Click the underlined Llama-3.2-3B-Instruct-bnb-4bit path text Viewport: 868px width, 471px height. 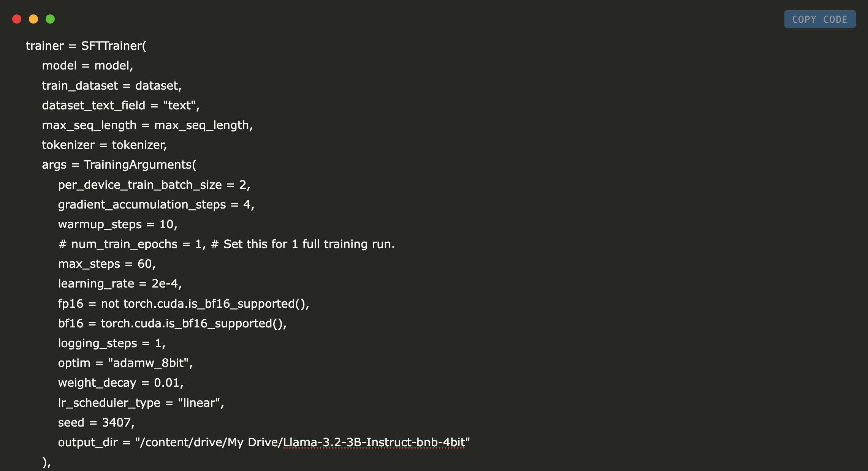[x=374, y=443]
